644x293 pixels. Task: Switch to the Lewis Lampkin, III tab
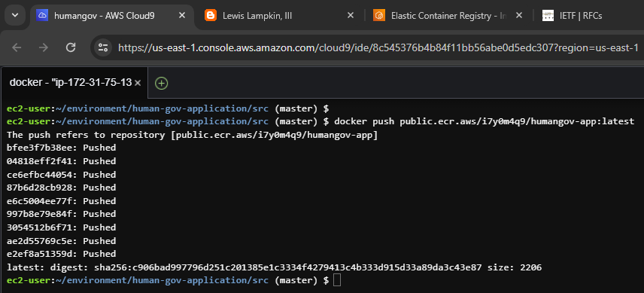click(x=279, y=16)
